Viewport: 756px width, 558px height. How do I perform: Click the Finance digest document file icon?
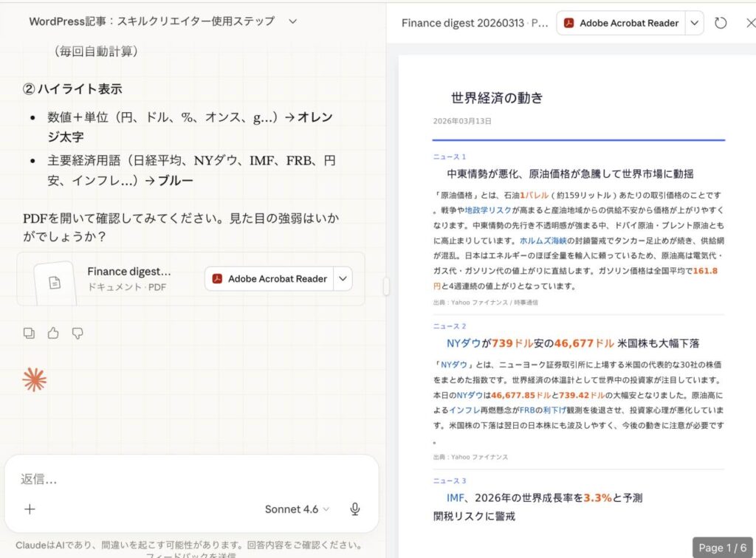point(55,282)
